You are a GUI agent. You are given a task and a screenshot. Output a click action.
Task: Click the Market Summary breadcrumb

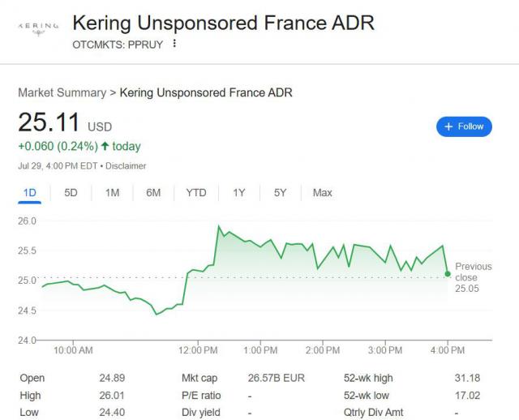click(62, 93)
